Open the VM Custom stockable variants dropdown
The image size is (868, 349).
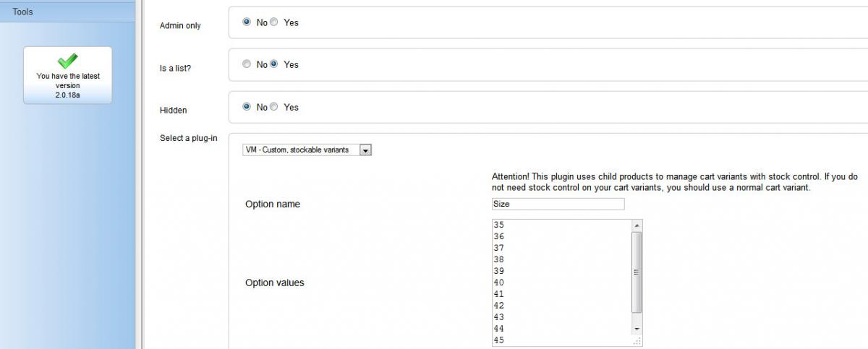tap(307, 150)
